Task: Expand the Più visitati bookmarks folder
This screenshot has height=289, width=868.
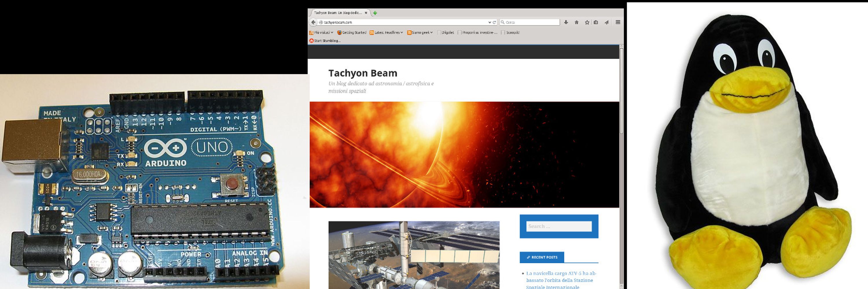Action: pos(321,32)
